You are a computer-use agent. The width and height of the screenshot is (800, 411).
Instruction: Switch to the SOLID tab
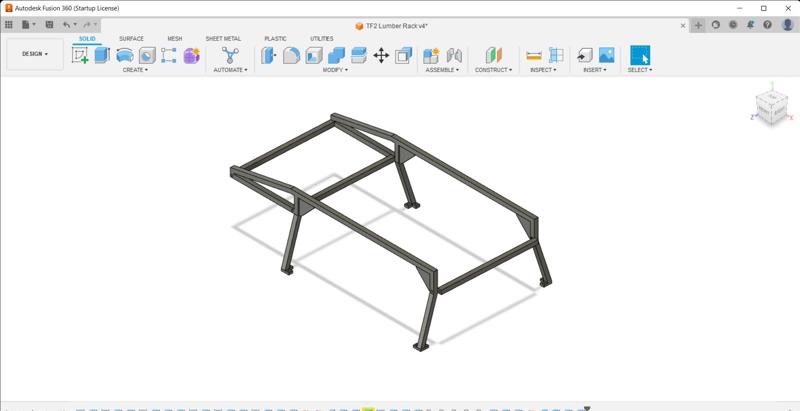click(87, 39)
